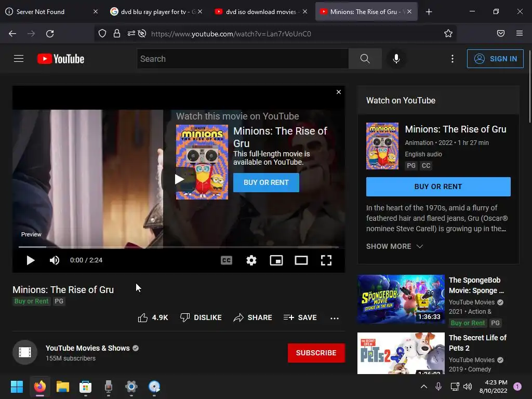Click BUY OR RENT in video overlay
The height and width of the screenshot is (399, 532).
point(266,182)
